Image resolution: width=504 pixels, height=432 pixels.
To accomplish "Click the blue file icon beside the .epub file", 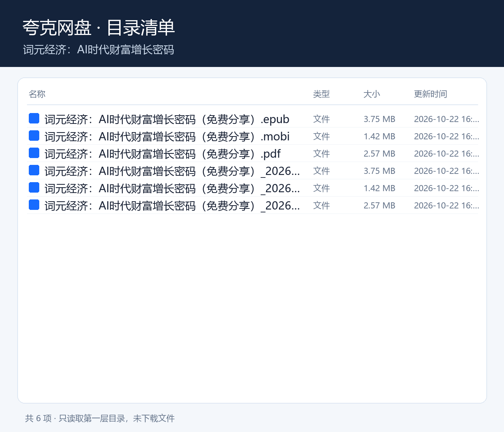I will click(x=34, y=118).
